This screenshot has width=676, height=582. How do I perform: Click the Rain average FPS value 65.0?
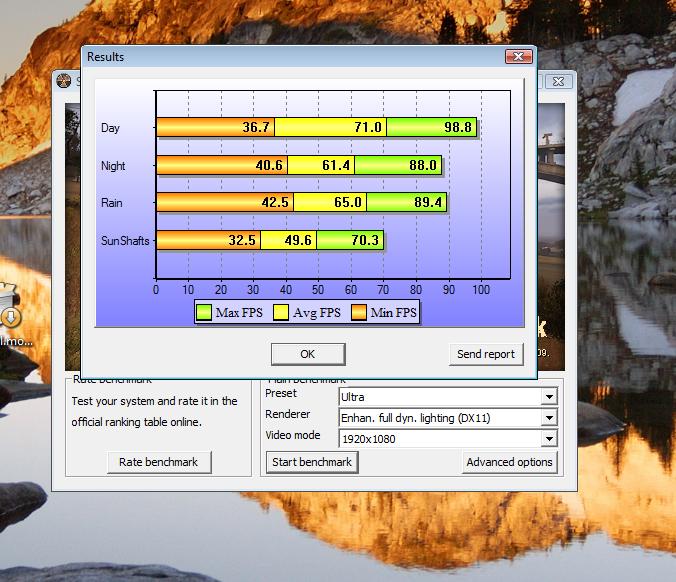(x=348, y=202)
